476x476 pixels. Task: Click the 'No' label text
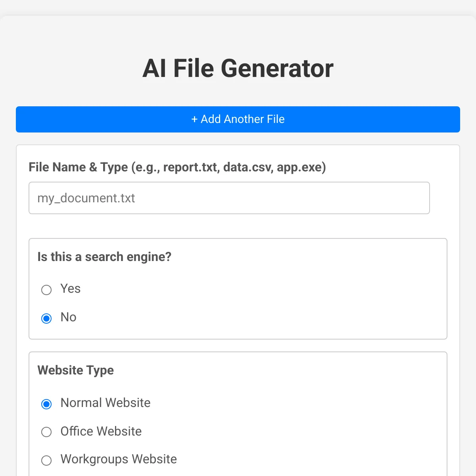click(x=68, y=317)
